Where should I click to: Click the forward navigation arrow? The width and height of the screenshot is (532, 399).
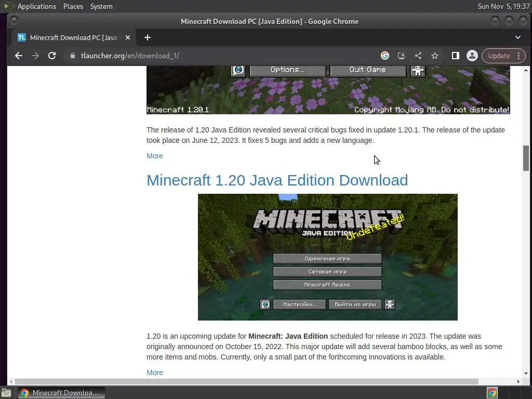point(35,56)
